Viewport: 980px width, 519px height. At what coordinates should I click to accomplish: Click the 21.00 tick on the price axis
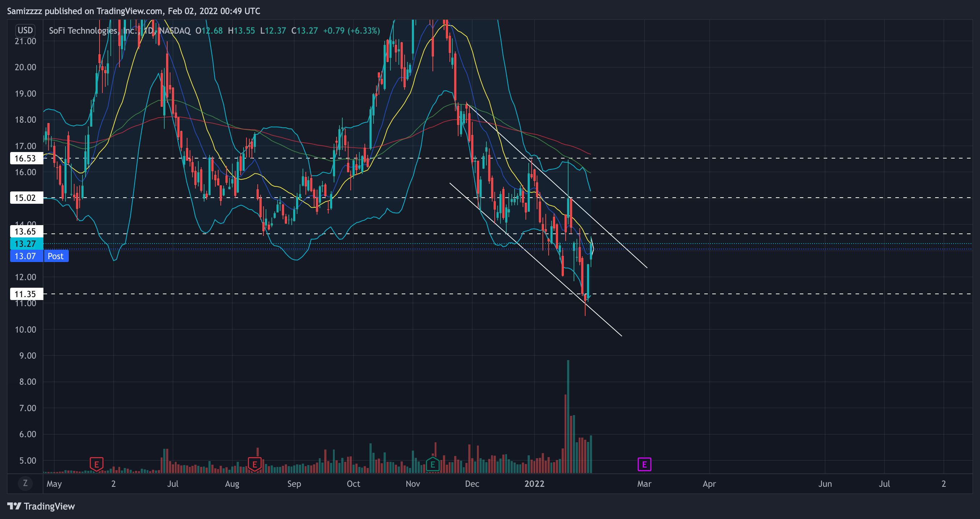(25, 41)
